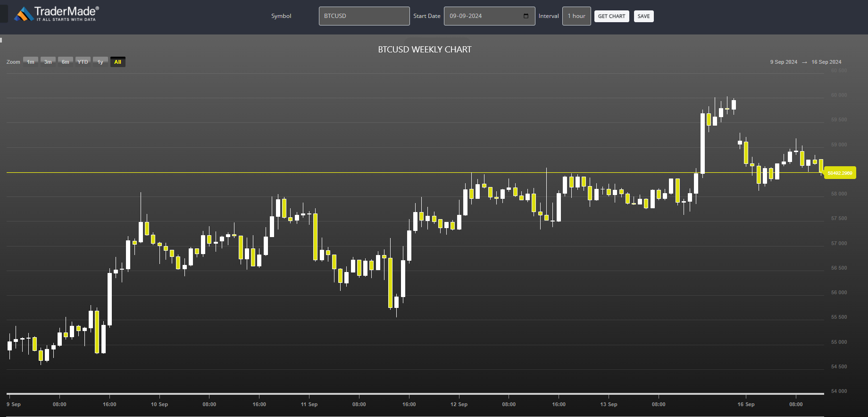Click the chart navigator scrollbar at bottom
The width and height of the screenshot is (868, 417).
point(415,393)
